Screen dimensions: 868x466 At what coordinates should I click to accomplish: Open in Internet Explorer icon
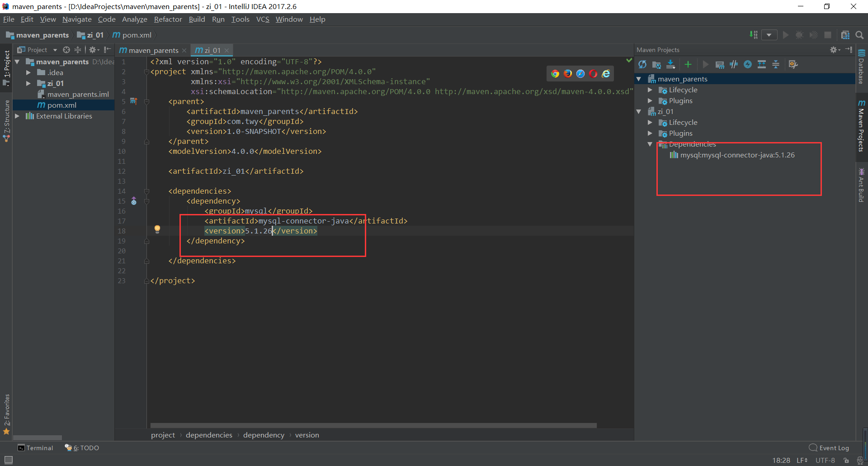(606, 74)
